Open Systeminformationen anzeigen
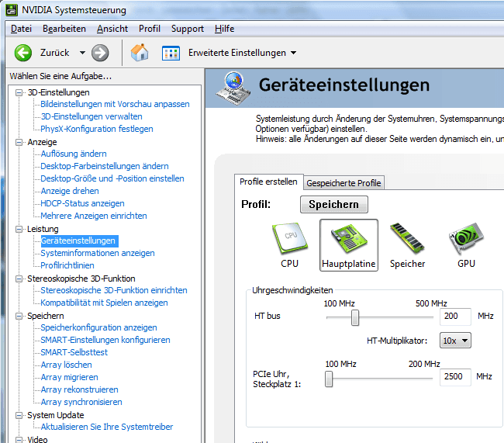 pyautogui.click(x=98, y=253)
